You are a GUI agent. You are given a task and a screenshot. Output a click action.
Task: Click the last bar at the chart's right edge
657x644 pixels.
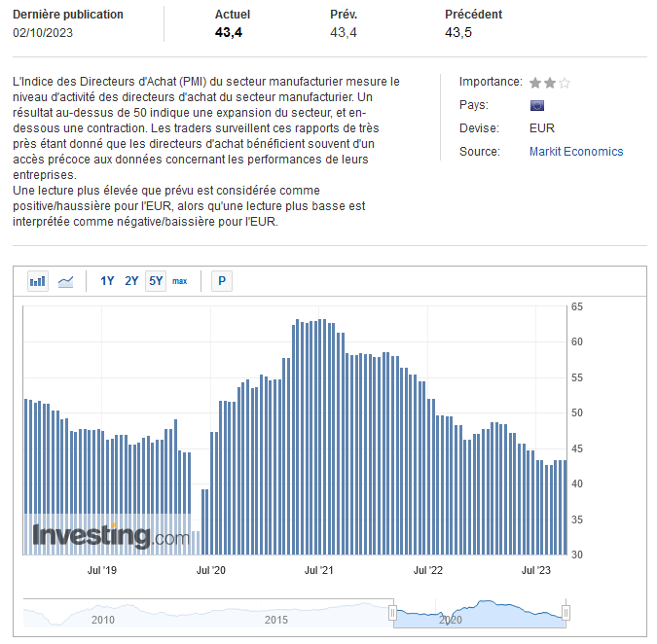coord(564,506)
